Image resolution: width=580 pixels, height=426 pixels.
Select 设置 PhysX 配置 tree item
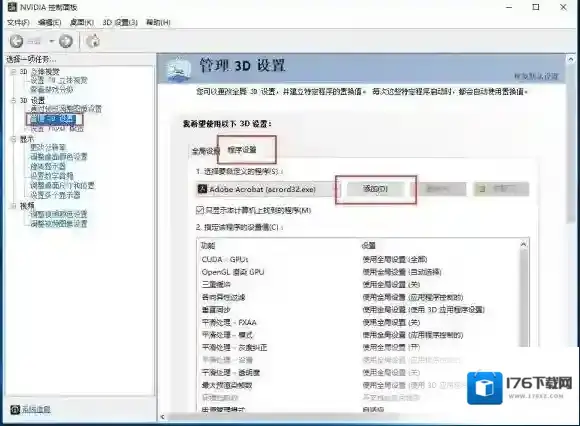click(x=57, y=128)
